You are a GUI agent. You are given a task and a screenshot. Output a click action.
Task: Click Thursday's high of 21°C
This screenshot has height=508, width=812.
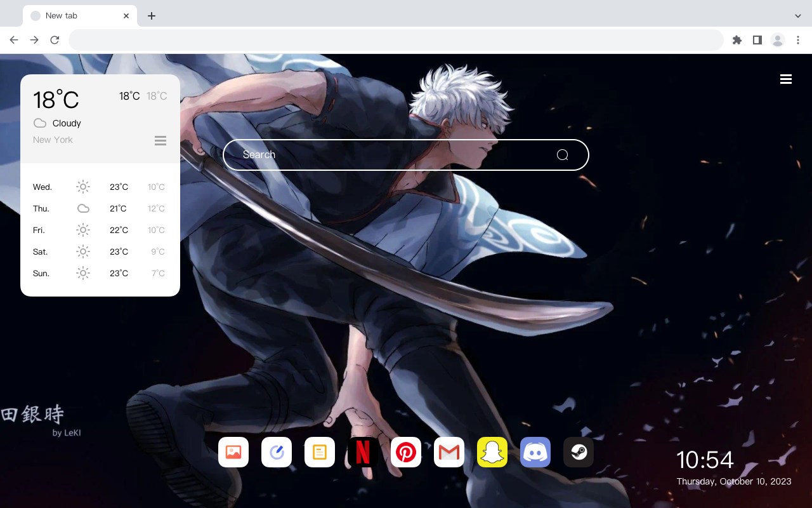tap(119, 208)
